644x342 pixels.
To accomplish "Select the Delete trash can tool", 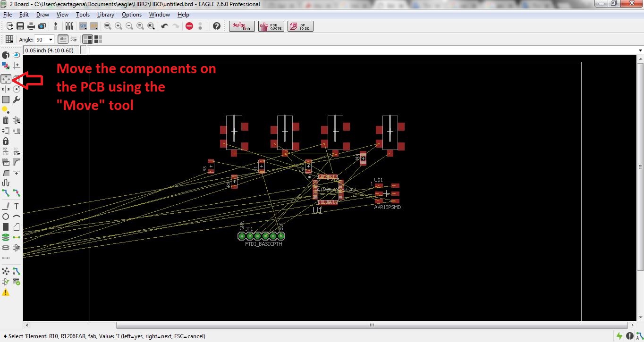I will pyautogui.click(x=6, y=120).
